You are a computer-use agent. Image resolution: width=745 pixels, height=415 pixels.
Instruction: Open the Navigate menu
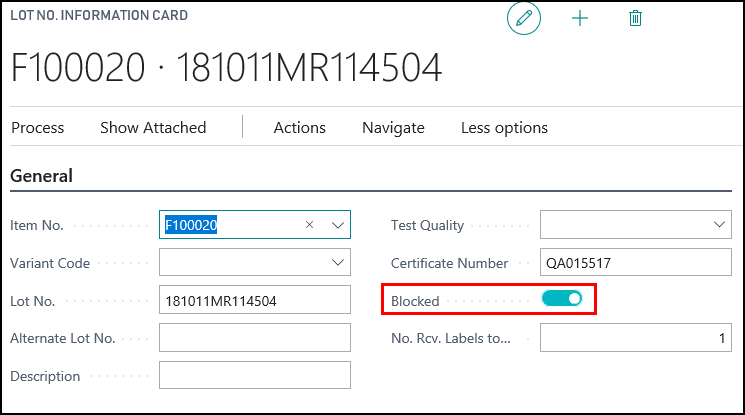click(393, 127)
